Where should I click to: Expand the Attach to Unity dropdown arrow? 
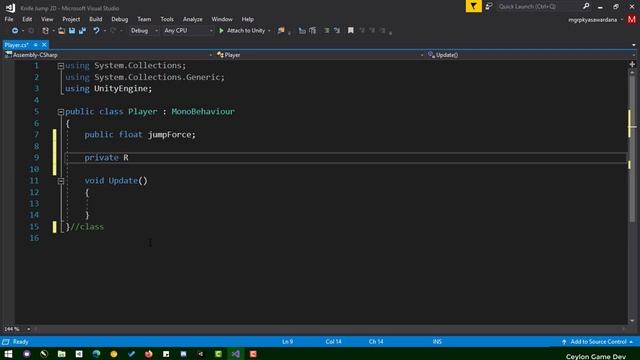pos(269,31)
